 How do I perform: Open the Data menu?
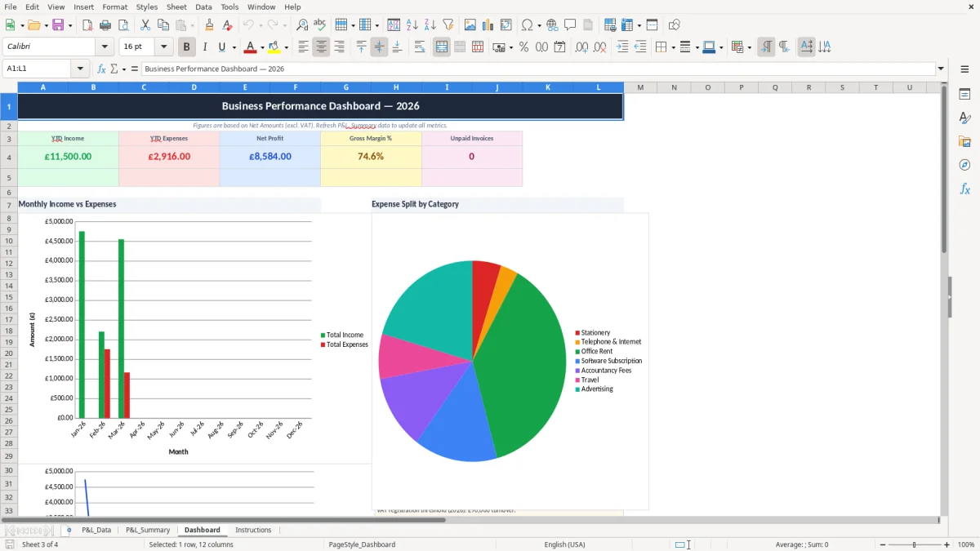203,7
